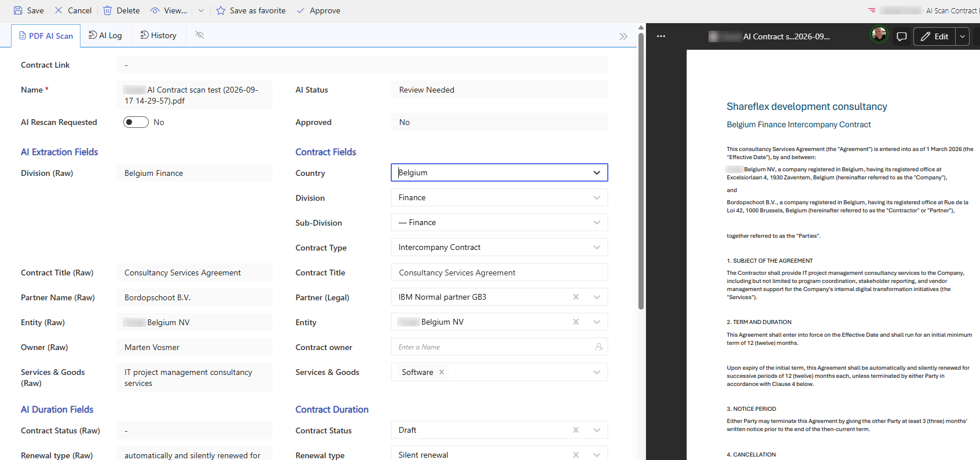Open the three-dots menu in PDF viewer
Screen dimensions: 980x460
click(x=661, y=36)
